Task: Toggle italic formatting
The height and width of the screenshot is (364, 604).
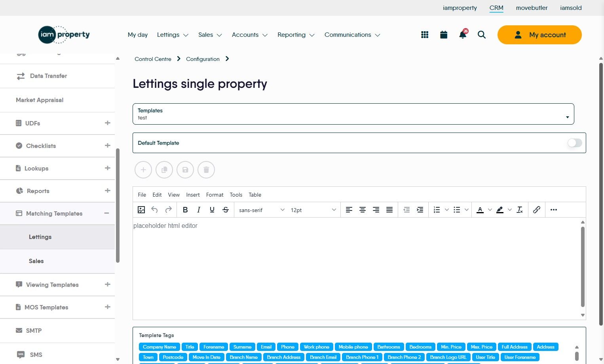Action: pyautogui.click(x=199, y=210)
